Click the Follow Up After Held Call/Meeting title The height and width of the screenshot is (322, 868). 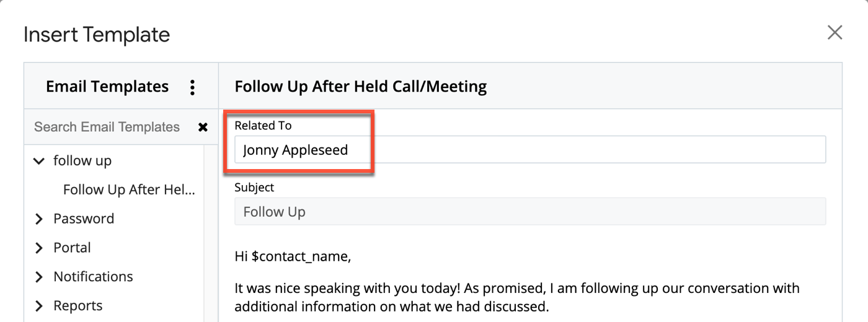click(360, 87)
